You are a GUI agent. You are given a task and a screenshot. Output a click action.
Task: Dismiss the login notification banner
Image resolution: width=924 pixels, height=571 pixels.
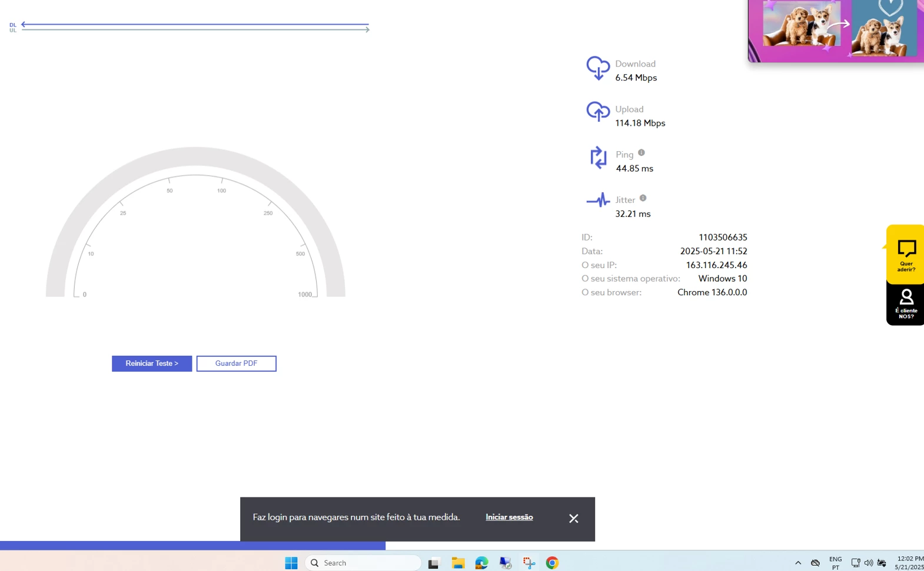click(x=574, y=519)
